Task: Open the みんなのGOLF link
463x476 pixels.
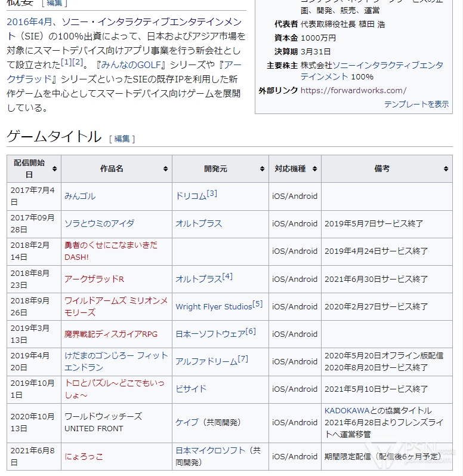Action: tap(132, 65)
